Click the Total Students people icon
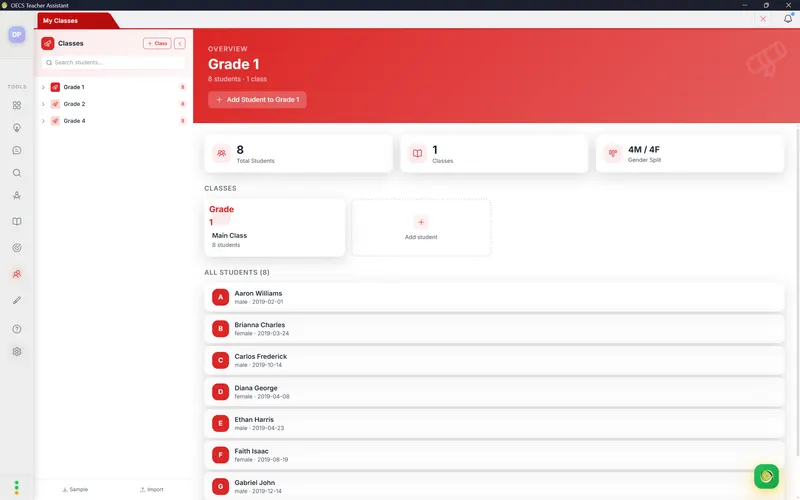The width and height of the screenshot is (800, 500). 221,153
